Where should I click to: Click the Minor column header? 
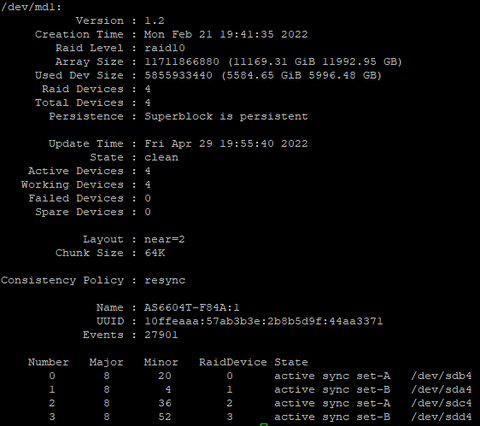[161, 362]
